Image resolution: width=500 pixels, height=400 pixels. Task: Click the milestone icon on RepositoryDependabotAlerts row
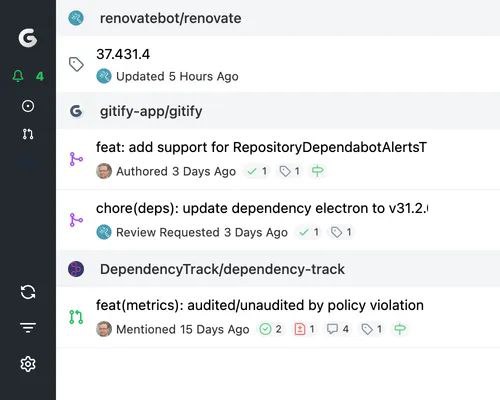click(x=317, y=171)
